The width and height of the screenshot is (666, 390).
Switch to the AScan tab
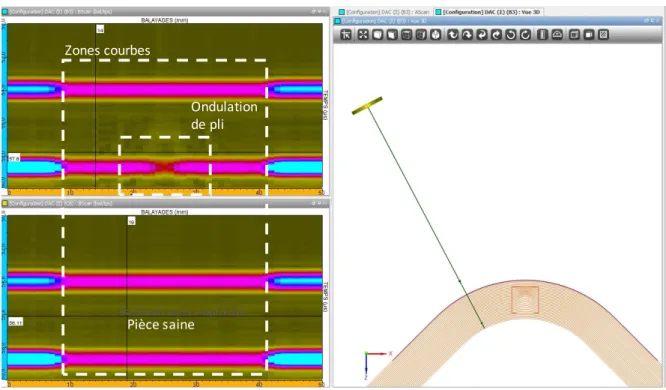point(384,12)
